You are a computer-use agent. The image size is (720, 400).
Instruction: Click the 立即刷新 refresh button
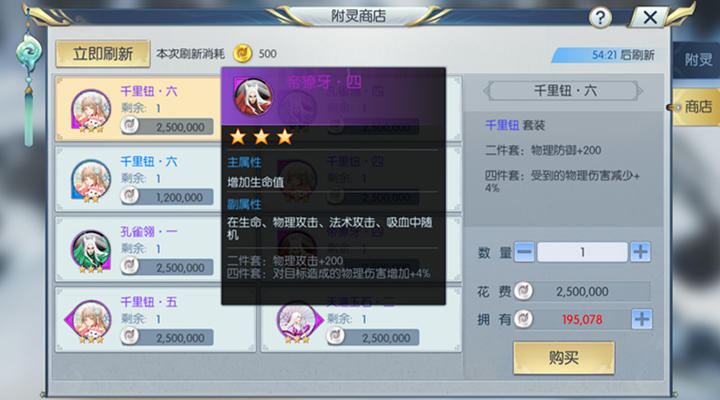click(103, 54)
